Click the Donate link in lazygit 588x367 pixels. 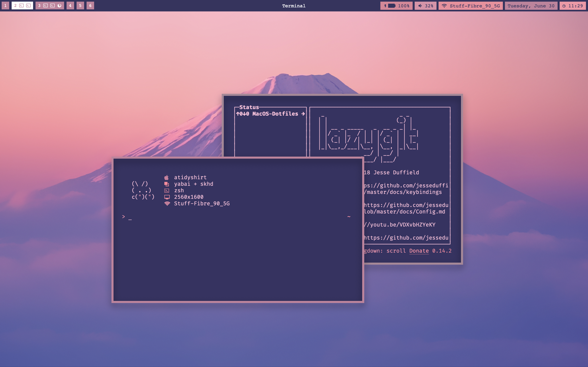[x=419, y=251]
